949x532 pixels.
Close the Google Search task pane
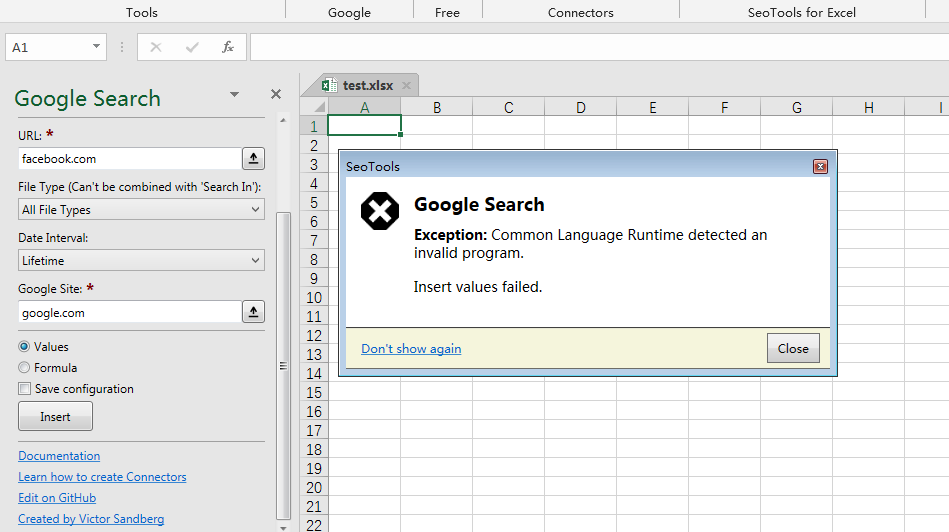[276, 94]
